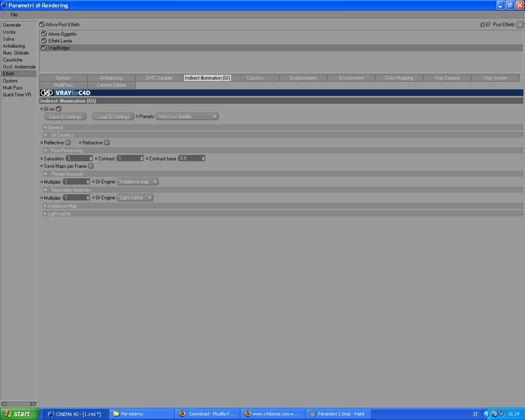This screenshot has width=525, height=420.
Task: Switch to the Environment tab
Action: tap(351, 78)
